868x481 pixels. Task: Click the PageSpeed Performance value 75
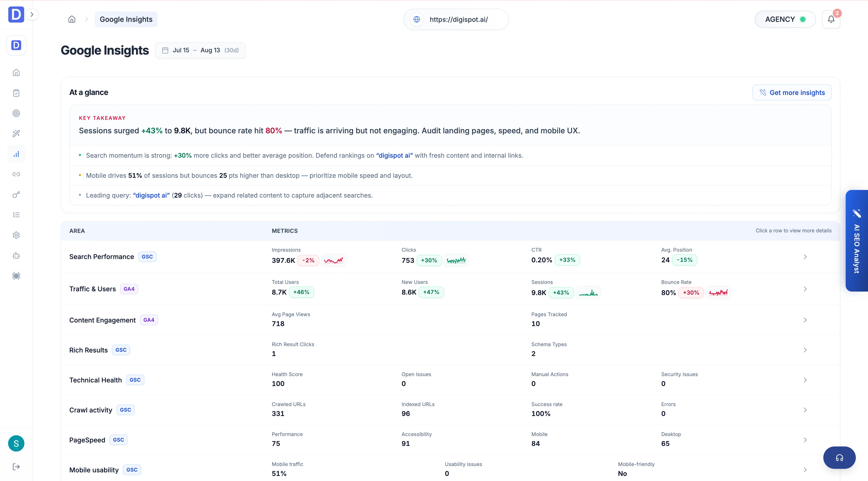(x=276, y=444)
